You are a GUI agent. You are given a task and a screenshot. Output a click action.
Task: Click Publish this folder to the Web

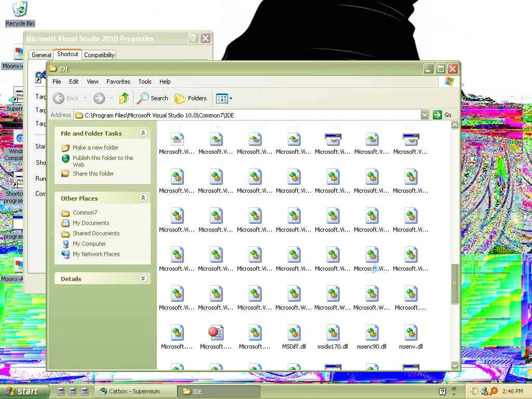[103, 161]
